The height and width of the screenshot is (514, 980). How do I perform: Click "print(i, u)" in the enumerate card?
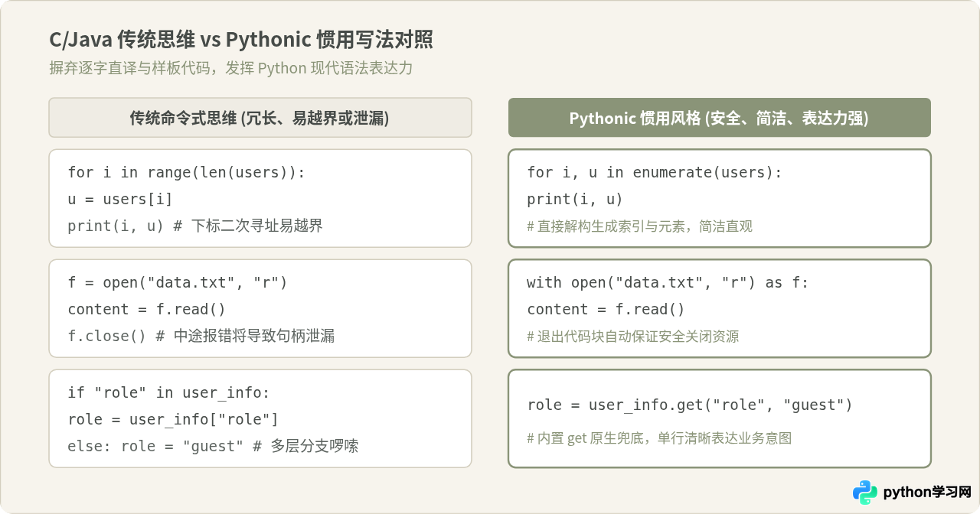575,199
